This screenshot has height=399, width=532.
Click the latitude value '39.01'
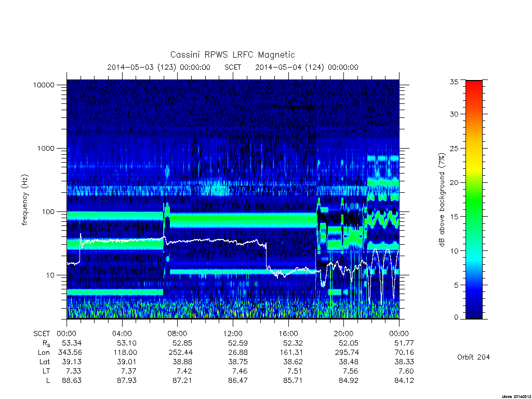[127, 362]
